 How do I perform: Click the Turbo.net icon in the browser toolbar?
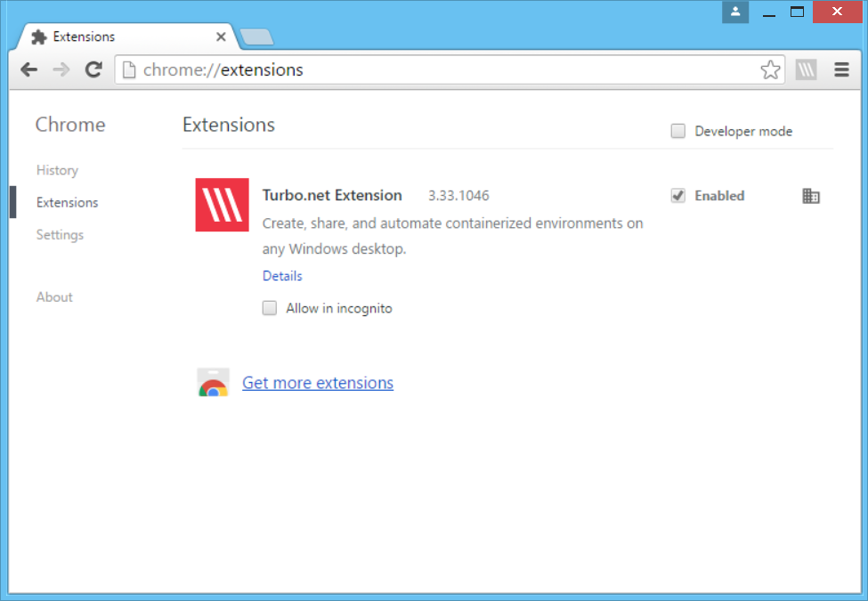806,69
